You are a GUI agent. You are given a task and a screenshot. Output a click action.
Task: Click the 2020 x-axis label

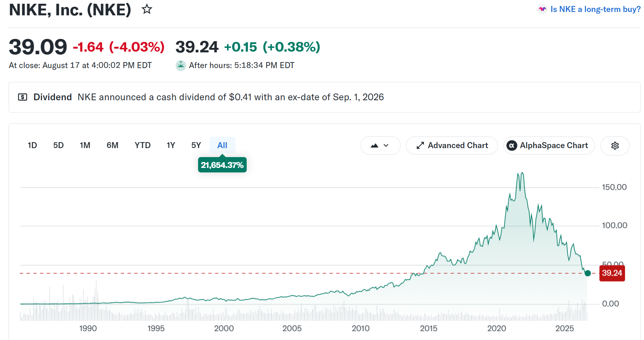496,328
